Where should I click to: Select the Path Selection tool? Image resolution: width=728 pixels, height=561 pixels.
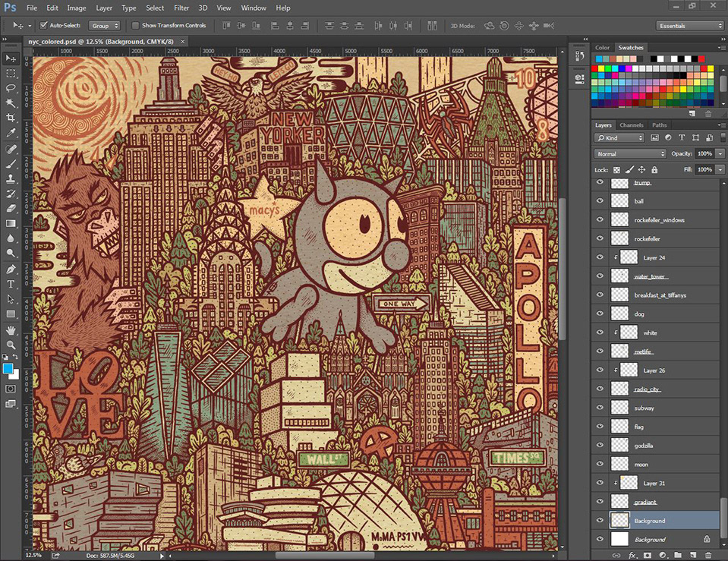coord(10,299)
